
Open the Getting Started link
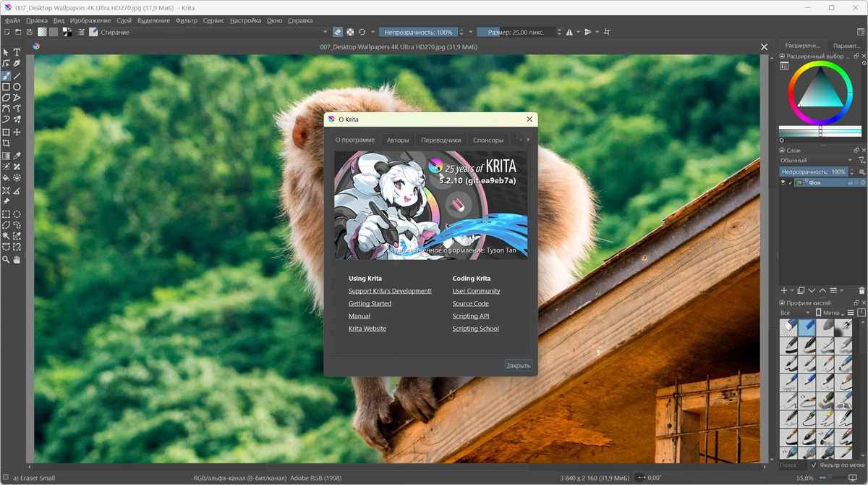[370, 303]
